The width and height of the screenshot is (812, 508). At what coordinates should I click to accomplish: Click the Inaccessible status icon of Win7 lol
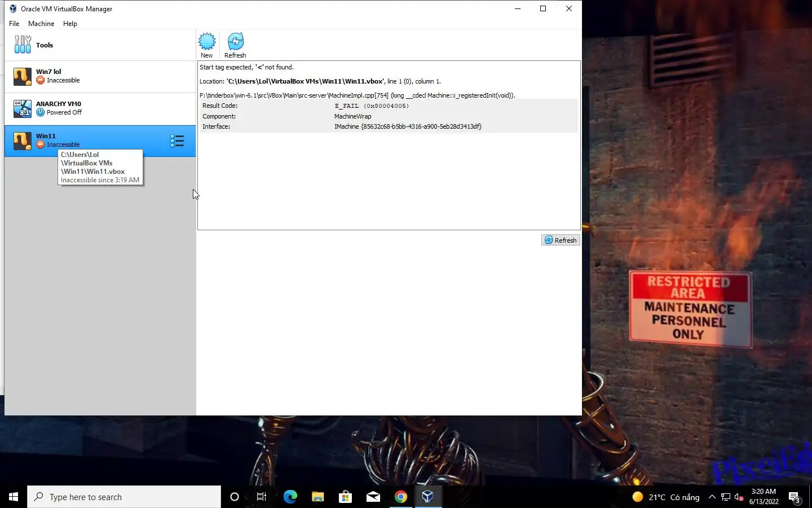click(40, 80)
